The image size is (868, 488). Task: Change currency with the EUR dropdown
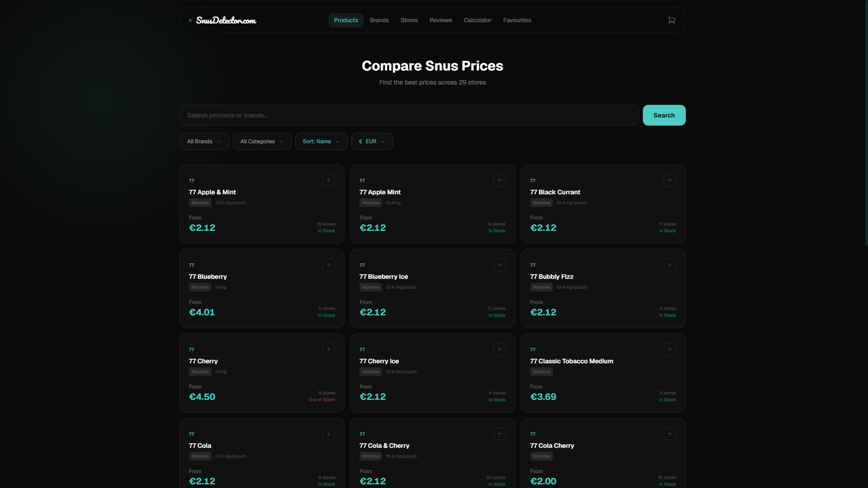372,141
